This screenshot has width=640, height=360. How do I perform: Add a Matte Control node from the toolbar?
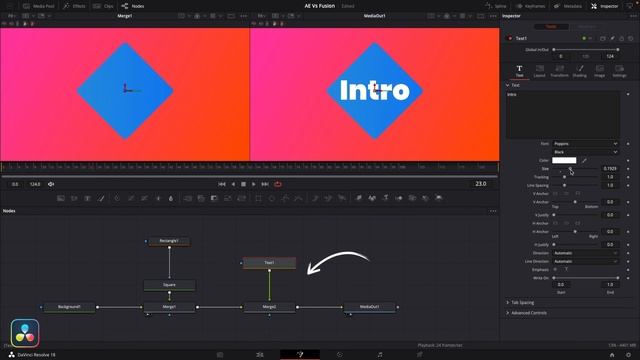(214, 198)
